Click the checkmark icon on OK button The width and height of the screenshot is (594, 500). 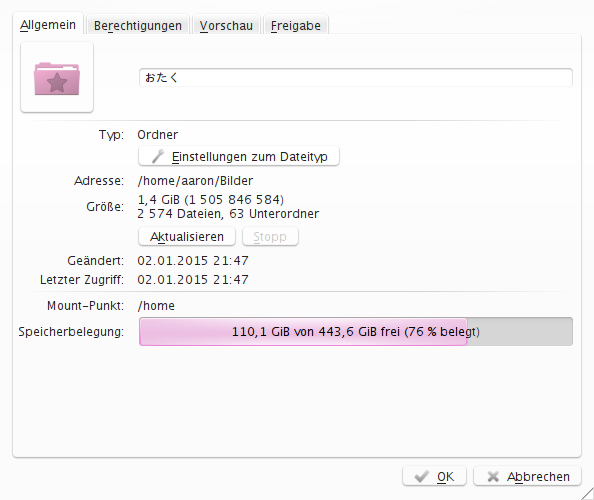click(421, 477)
